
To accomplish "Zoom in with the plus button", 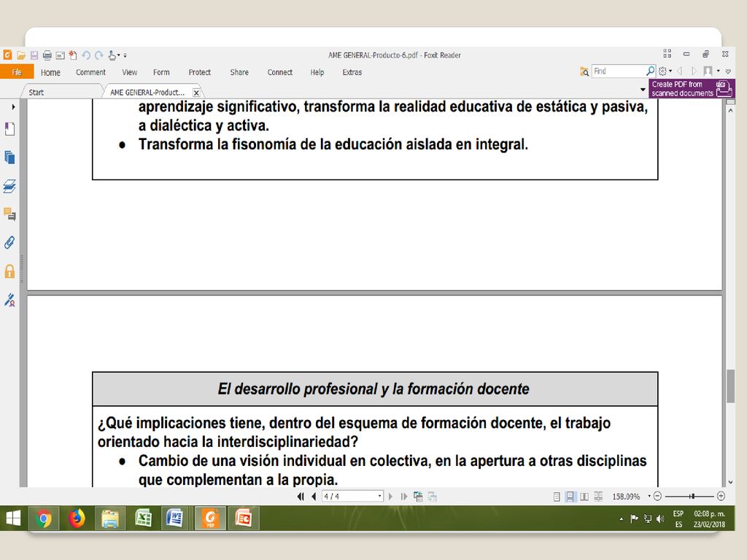I will click(721, 496).
